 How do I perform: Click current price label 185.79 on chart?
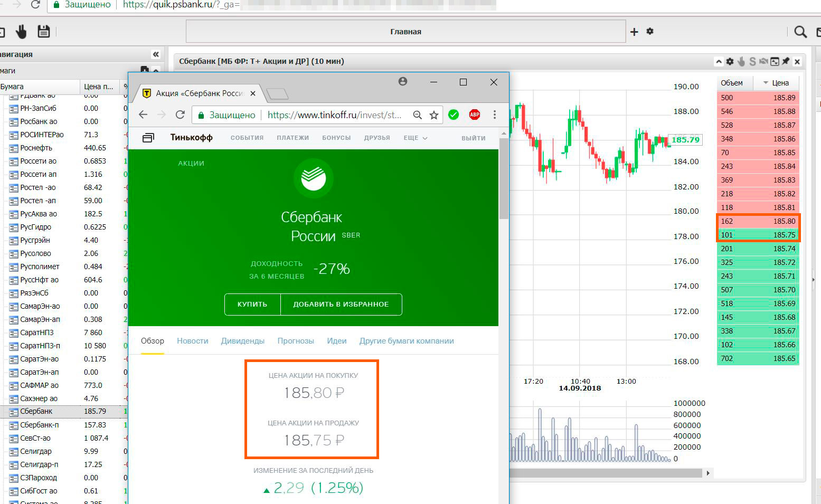pos(685,140)
